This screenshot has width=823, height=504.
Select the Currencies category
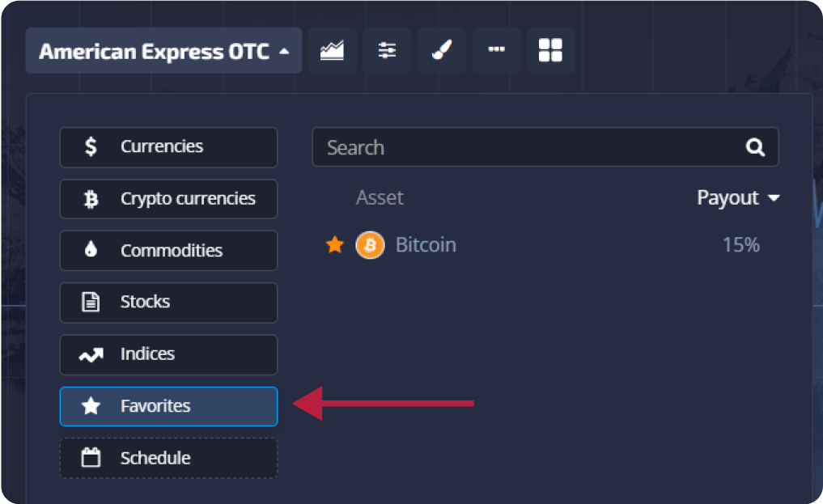tap(168, 147)
